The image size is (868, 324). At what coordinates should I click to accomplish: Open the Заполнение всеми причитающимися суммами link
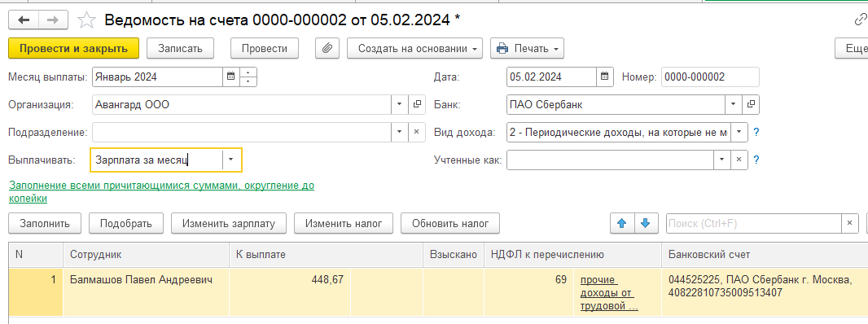pyautogui.click(x=161, y=191)
